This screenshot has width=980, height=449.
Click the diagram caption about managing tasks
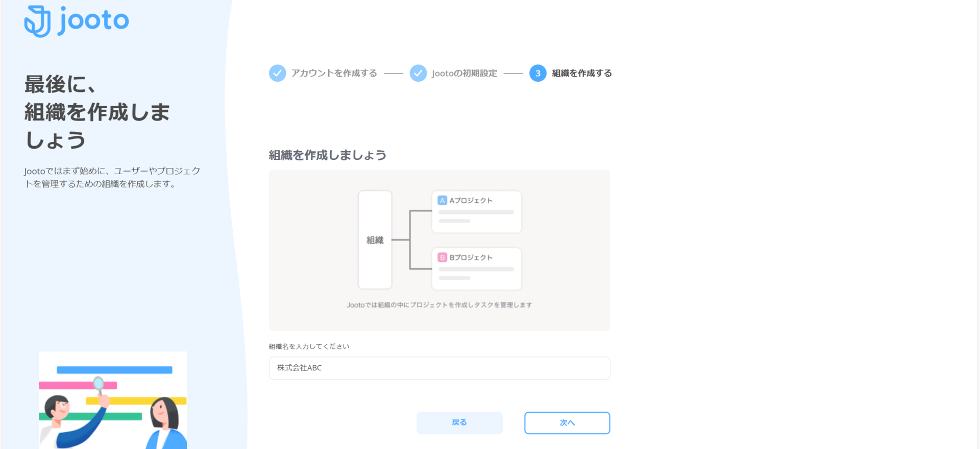pos(439,305)
